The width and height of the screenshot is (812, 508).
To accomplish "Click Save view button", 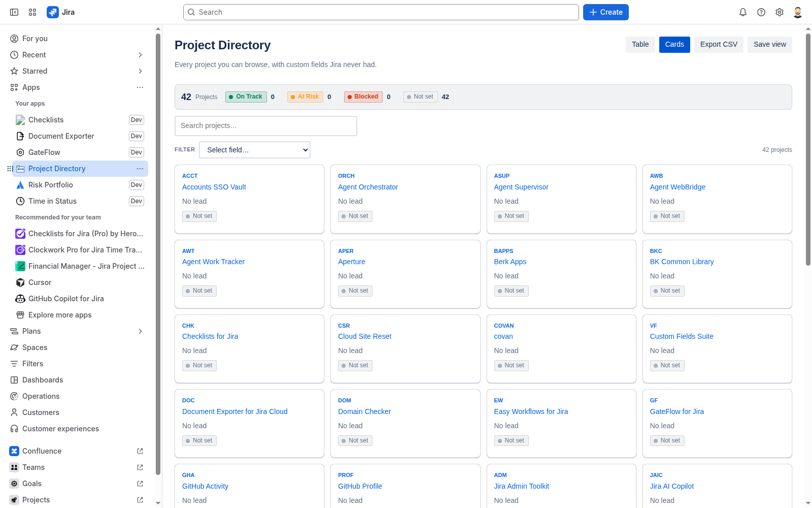I will (x=770, y=45).
